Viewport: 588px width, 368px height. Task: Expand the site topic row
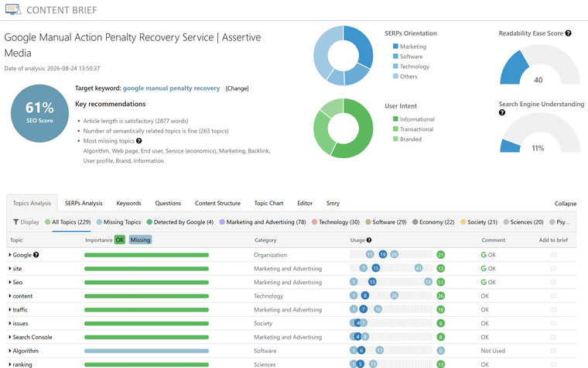coord(10,269)
